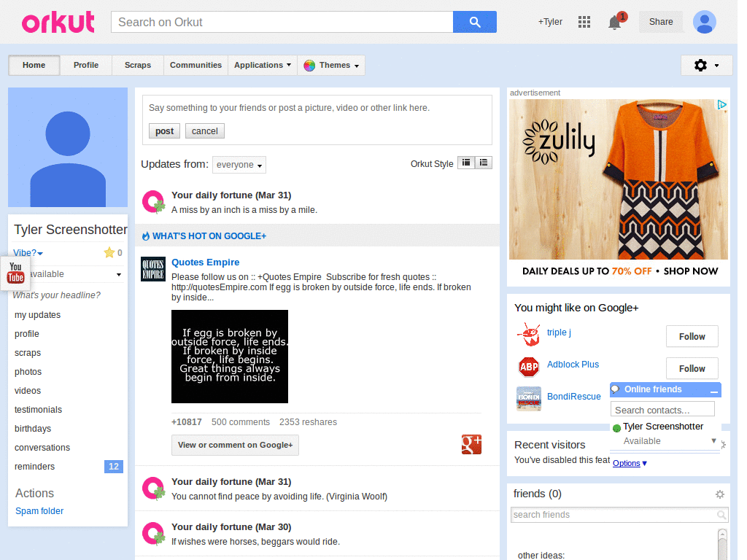Click the search friends magnifier icon
747x560 pixels.
[721, 515]
